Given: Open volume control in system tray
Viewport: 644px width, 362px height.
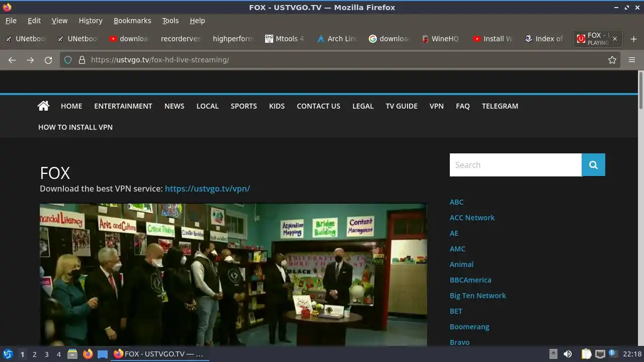Looking at the screenshot, I should (568, 354).
